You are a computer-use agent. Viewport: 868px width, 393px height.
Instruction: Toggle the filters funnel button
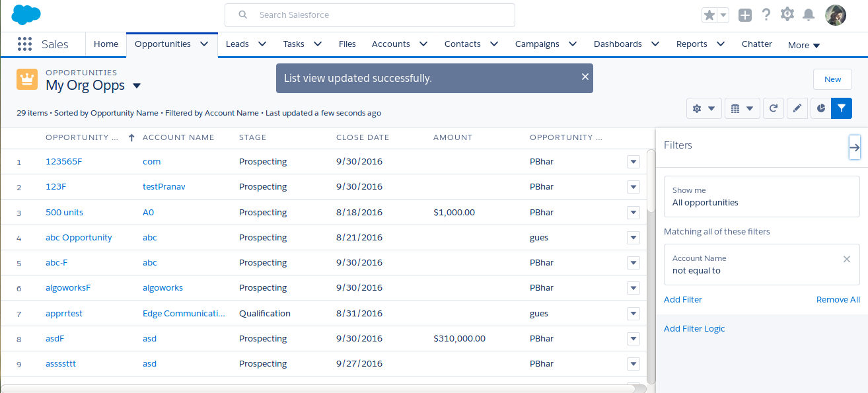(842, 108)
